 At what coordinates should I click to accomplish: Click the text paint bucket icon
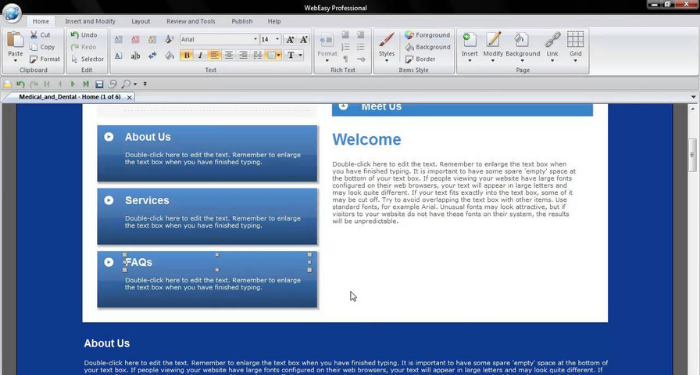[x=169, y=56]
